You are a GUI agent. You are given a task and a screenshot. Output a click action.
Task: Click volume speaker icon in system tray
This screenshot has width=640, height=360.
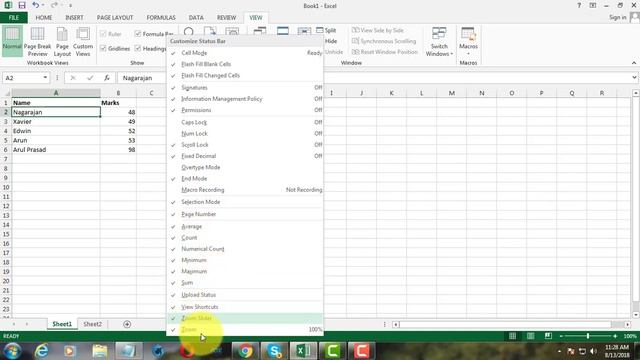pos(593,351)
